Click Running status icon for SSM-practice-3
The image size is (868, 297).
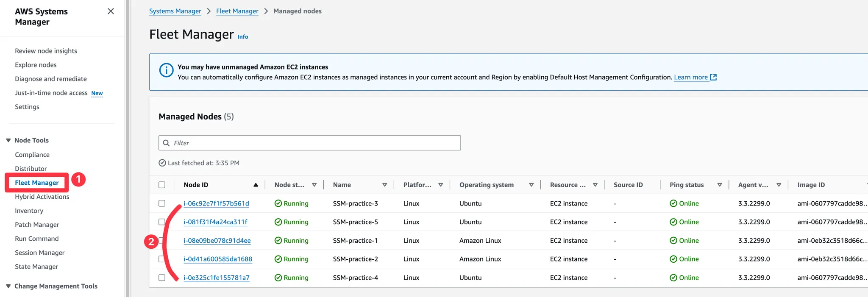point(278,203)
